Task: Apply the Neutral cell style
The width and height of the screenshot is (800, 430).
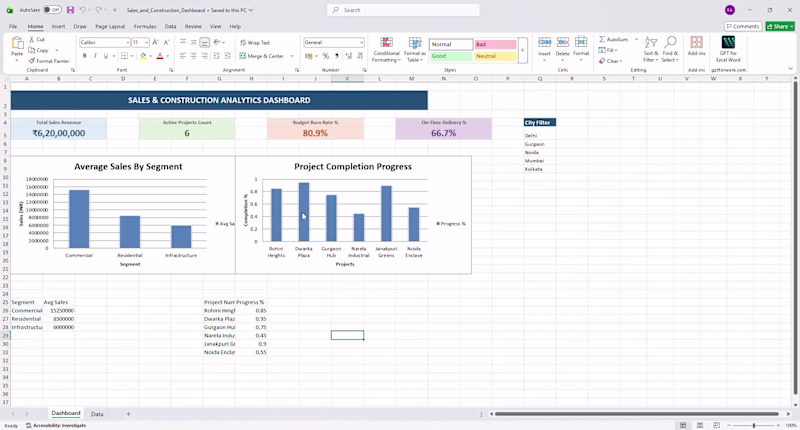Action: click(495, 56)
